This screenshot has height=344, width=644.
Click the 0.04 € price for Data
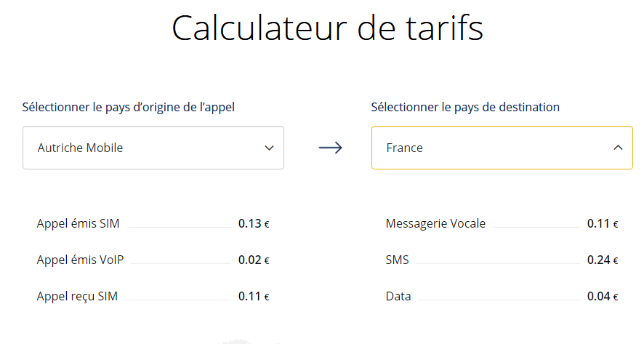603,296
